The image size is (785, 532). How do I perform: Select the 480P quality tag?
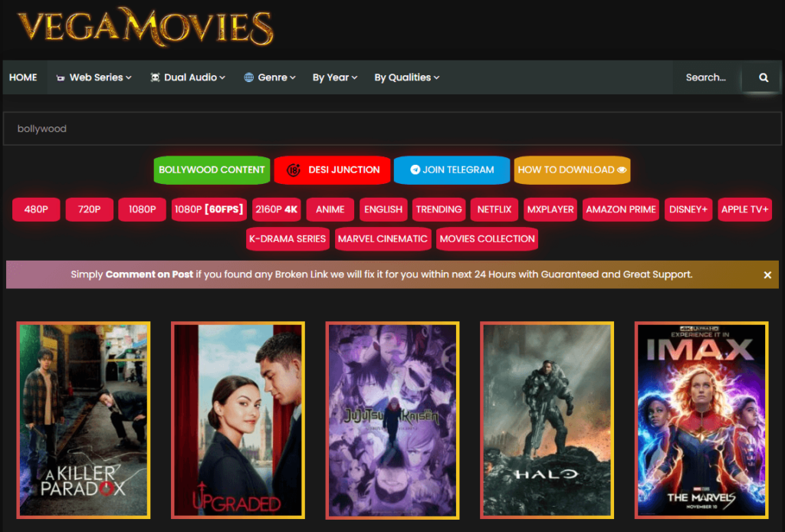[x=36, y=209]
